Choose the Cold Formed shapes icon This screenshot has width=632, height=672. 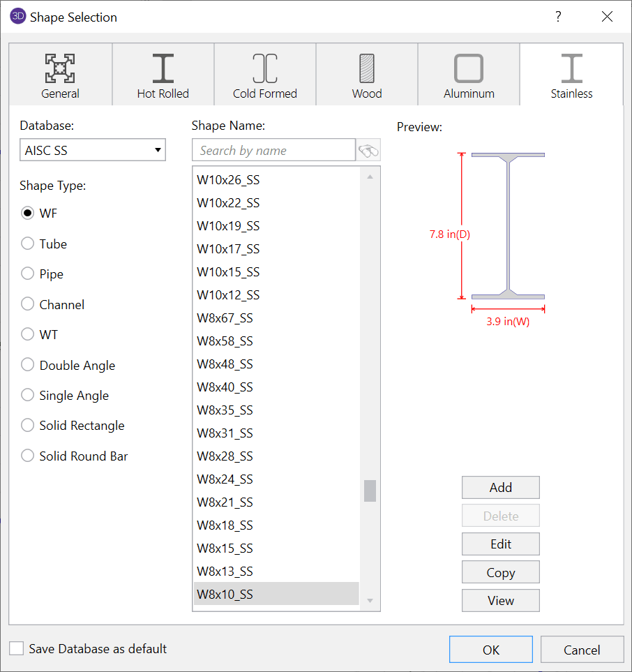(265, 69)
